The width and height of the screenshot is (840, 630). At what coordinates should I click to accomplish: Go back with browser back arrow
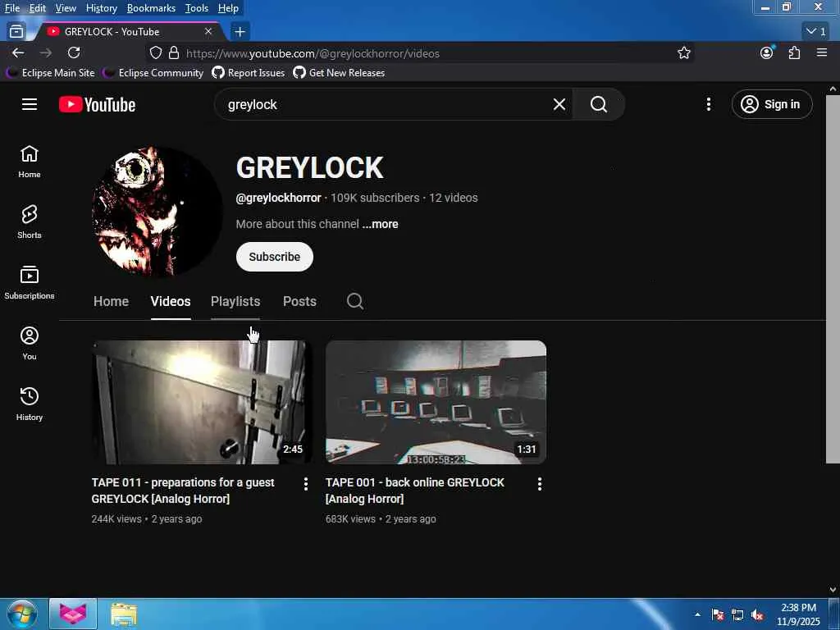(18, 53)
